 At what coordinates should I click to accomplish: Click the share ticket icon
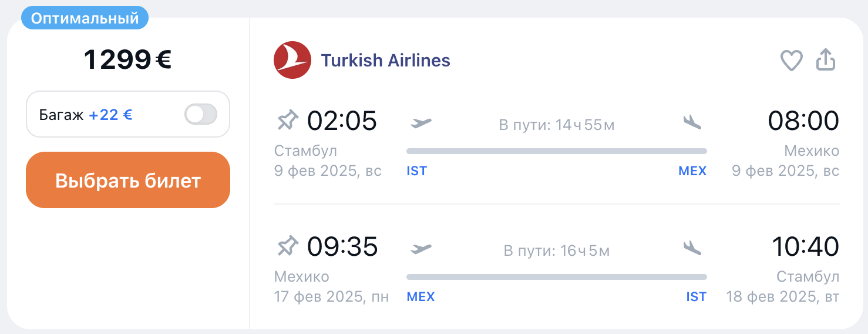[826, 60]
